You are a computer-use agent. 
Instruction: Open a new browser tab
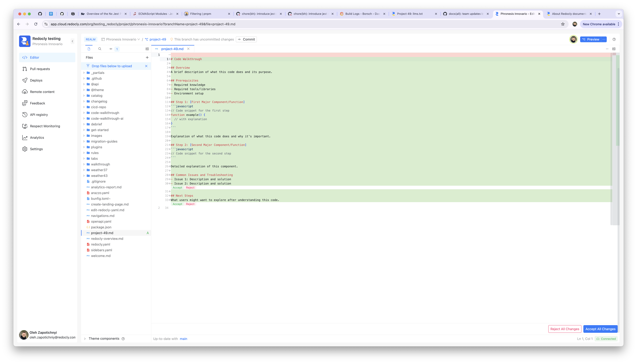click(x=599, y=14)
